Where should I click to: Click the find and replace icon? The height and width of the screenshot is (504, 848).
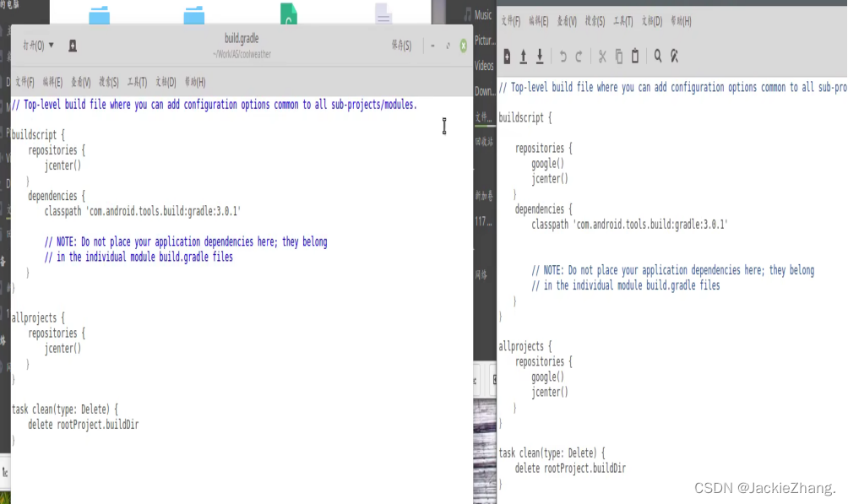(x=674, y=57)
